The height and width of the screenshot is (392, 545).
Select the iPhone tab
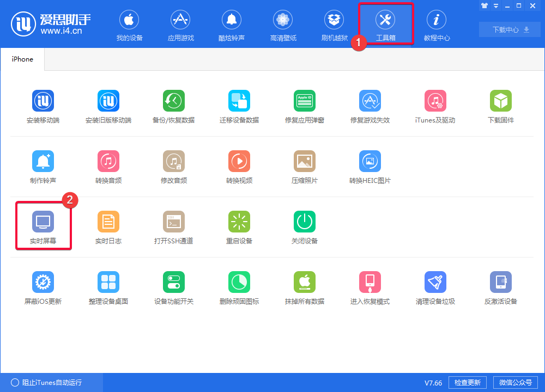pyautogui.click(x=22, y=59)
